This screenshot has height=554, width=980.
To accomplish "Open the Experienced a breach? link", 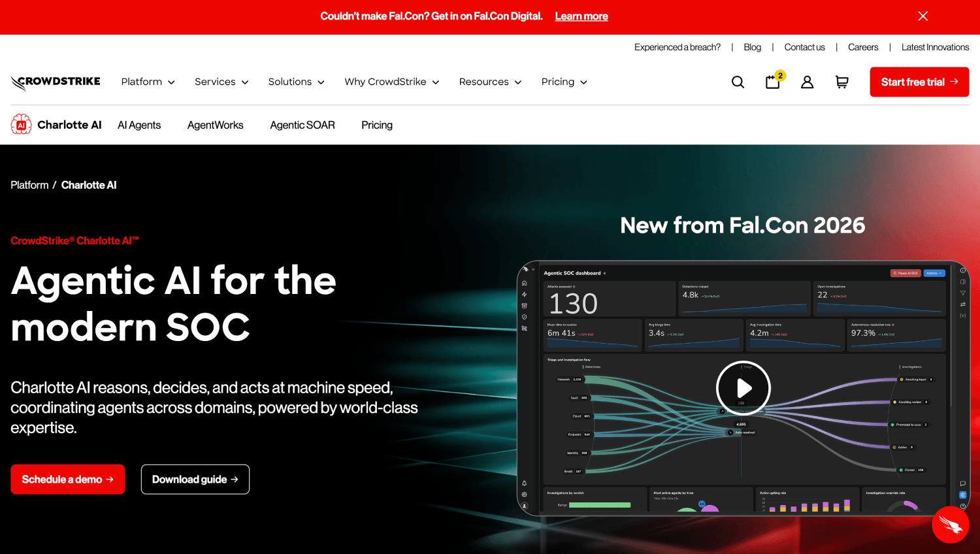I will (x=678, y=47).
